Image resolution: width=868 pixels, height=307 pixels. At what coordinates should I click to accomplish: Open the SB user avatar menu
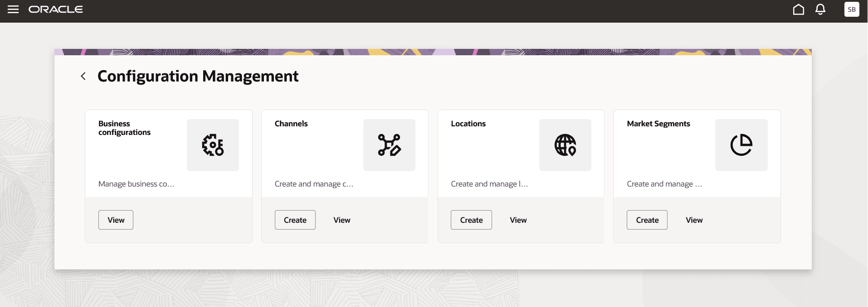click(852, 9)
